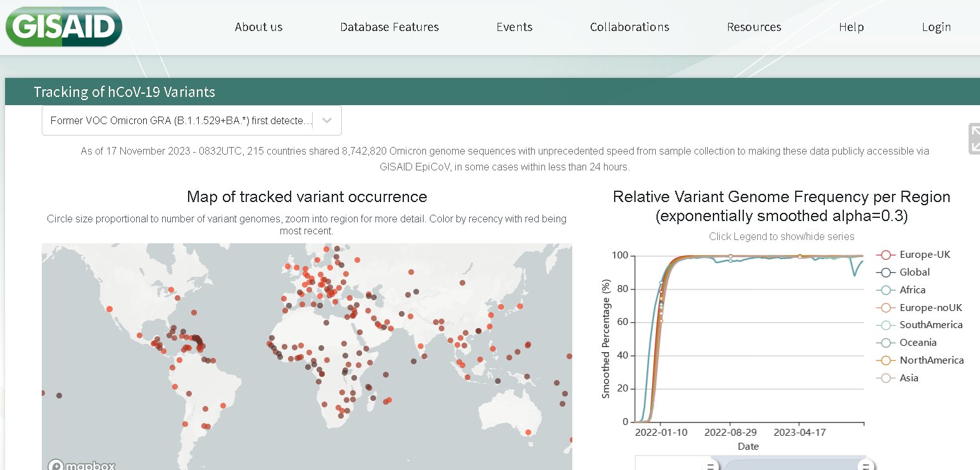
Task: Toggle the NorthAmerica series in legend
Action: 931,360
